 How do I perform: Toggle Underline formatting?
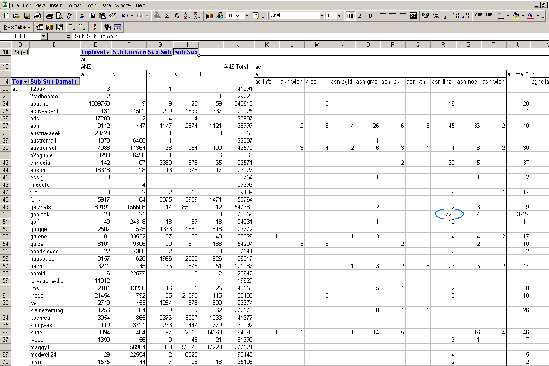(x=370, y=16)
